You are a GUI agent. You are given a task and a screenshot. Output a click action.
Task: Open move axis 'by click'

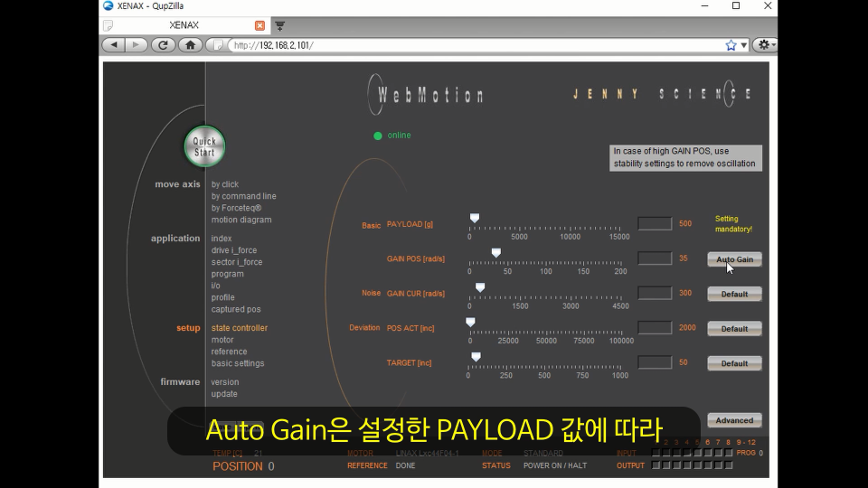[225, 184]
